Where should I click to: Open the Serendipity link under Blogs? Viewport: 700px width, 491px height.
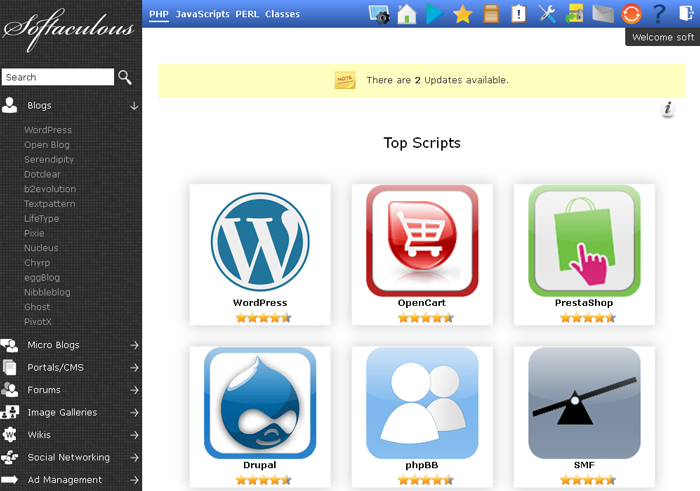[x=49, y=160]
